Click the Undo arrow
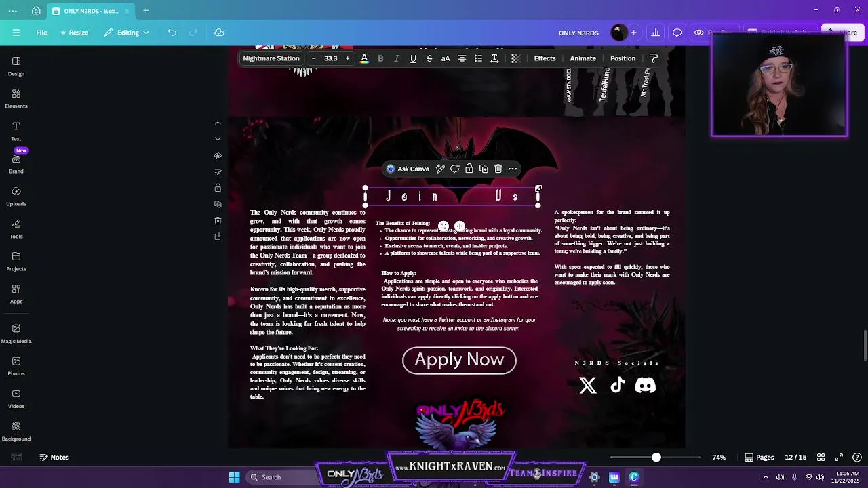The width and height of the screenshot is (868, 488). point(172,33)
